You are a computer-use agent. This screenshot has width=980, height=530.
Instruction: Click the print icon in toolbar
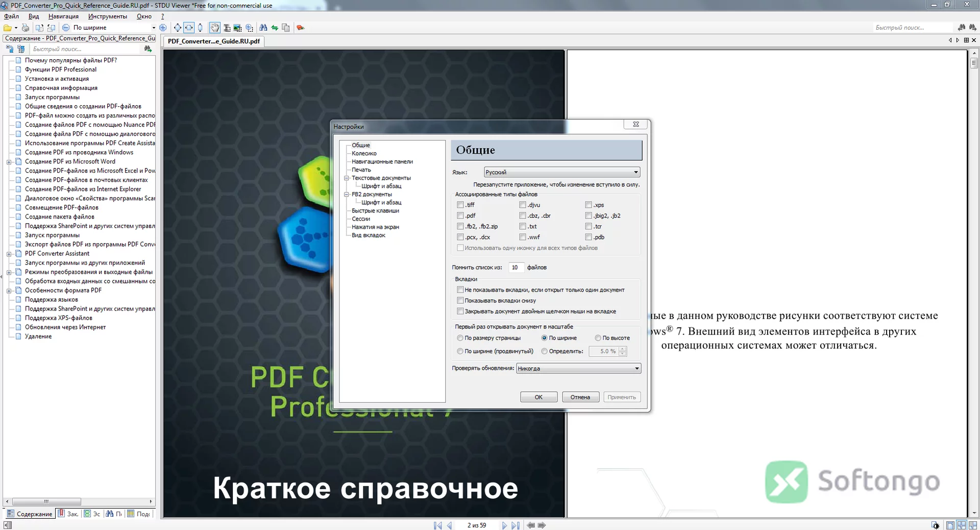pyautogui.click(x=26, y=28)
